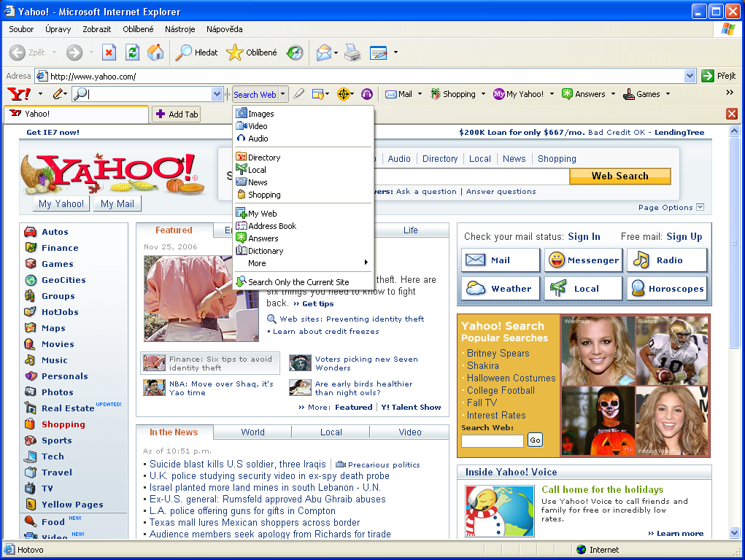The height and width of the screenshot is (560, 745).
Task: Click the Get IE7 now! link
Action: [x=53, y=132]
